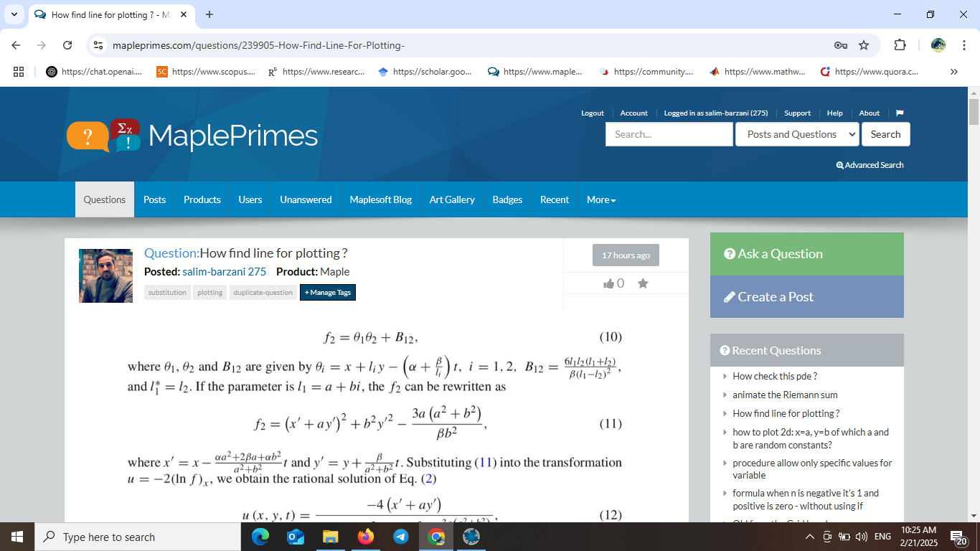Viewport: 980px width, 551px height.
Task: Open the scholar.goo... bookmark
Action: coord(425,72)
